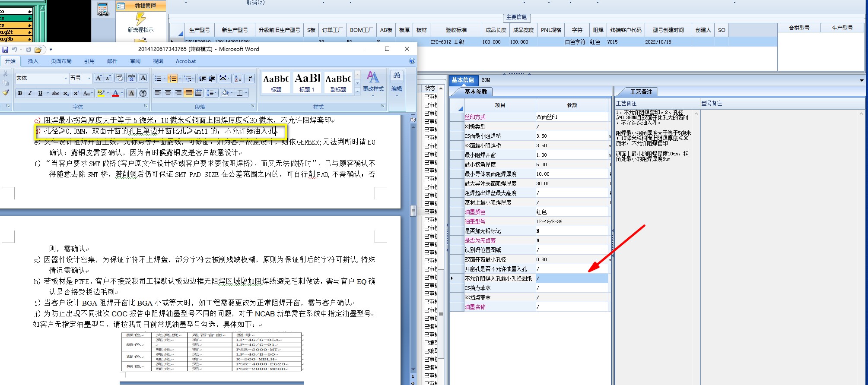Screen dimensions: 868x385
Task: Switch to the 页面布局 ribbon tab
Action: (x=61, y=61)
